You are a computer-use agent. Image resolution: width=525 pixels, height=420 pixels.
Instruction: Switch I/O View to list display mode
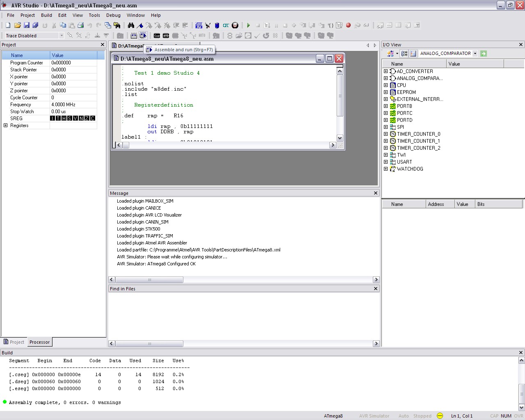pos(413,53)
